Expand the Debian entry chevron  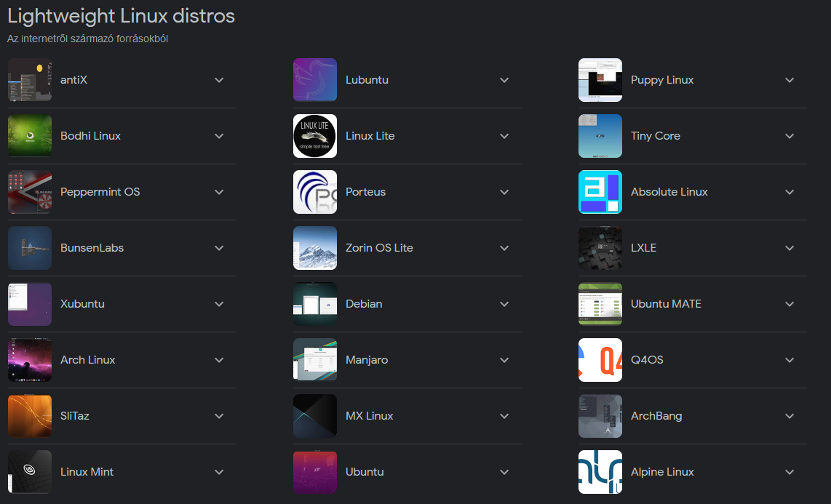point(504,305)
